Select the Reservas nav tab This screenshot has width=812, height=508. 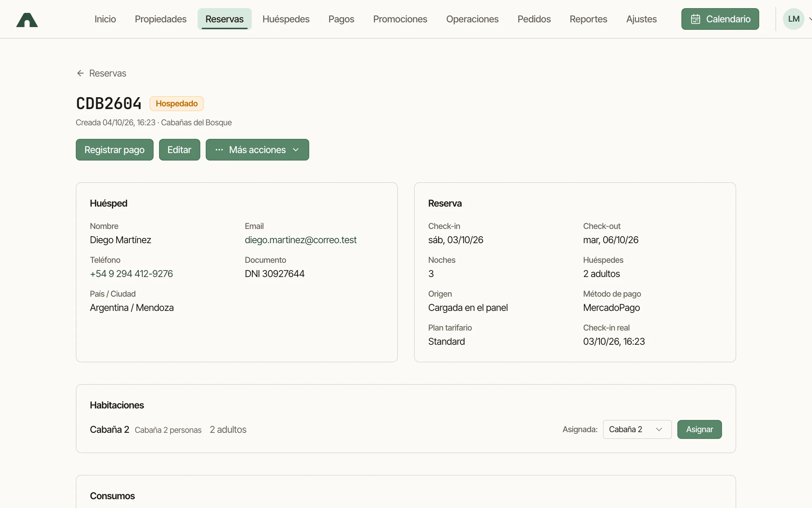224,19
